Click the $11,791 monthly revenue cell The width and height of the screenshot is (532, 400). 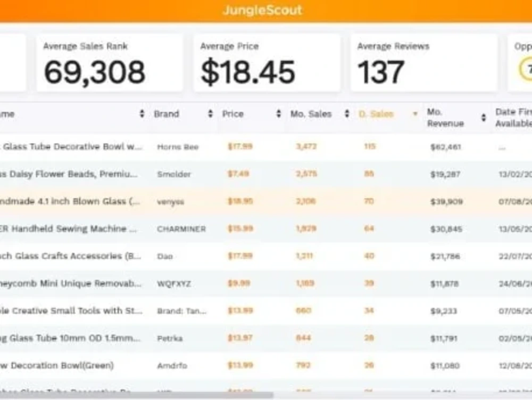(x=444, y=339)
